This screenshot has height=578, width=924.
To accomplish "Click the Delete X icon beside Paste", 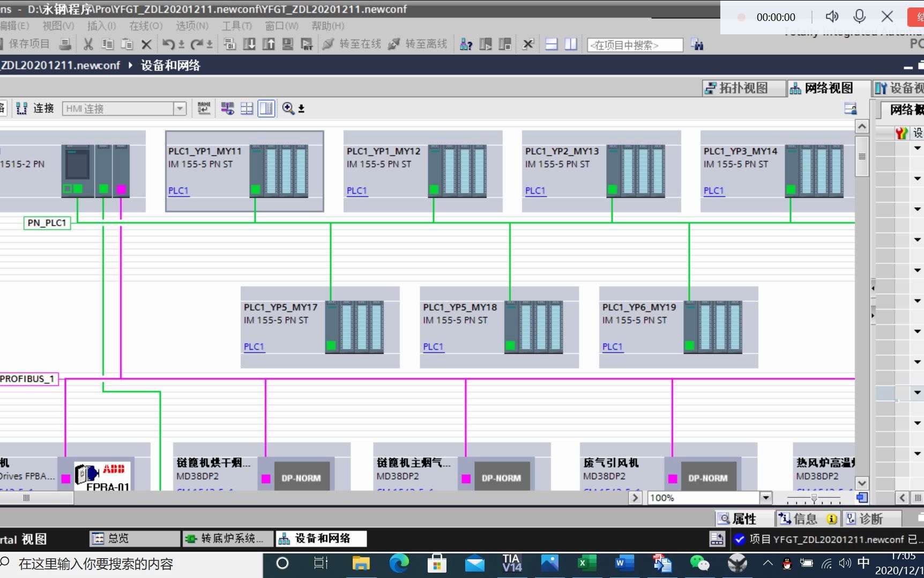I will click(146, 45).
